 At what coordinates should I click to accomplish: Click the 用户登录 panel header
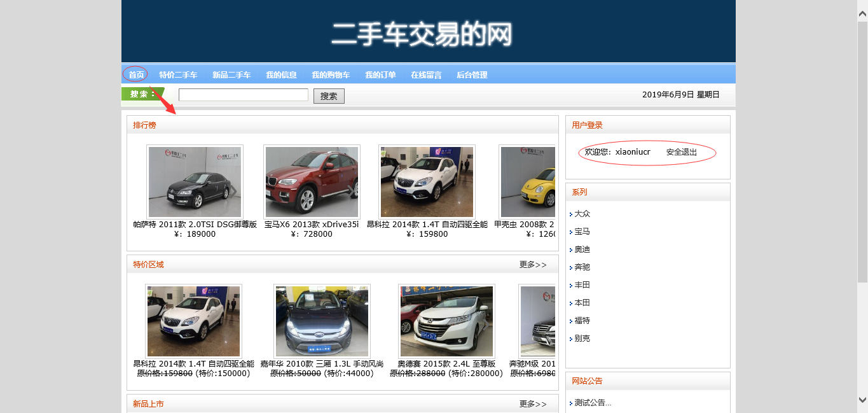[587, 125]
